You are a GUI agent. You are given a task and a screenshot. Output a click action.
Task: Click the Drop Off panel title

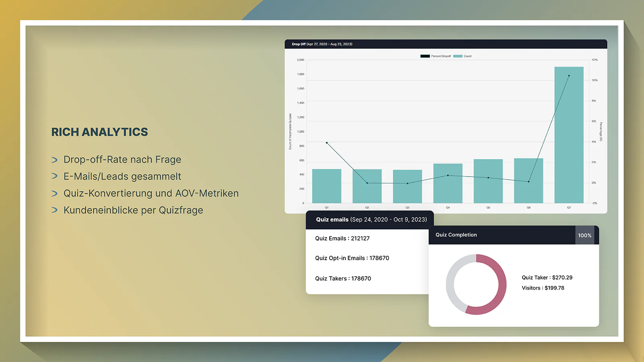pos(322,44)
